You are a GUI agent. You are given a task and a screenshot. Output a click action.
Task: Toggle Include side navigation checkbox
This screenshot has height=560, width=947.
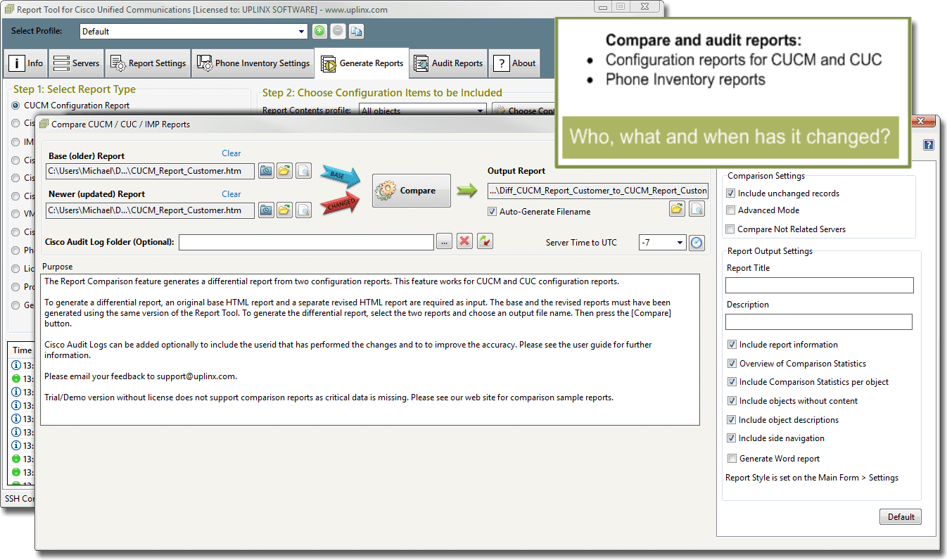732,438
